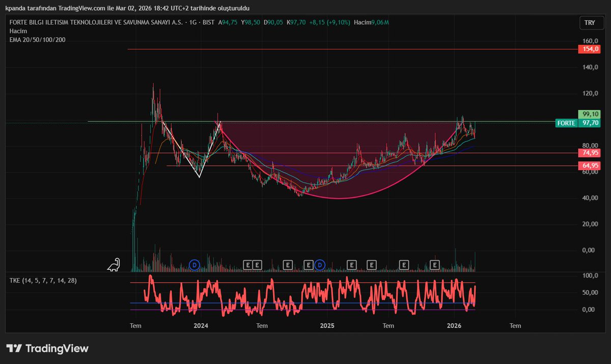Viewport: 611px width, 364px height.
Task: Click the 2026 label on time axis
Action: [454, 325]
